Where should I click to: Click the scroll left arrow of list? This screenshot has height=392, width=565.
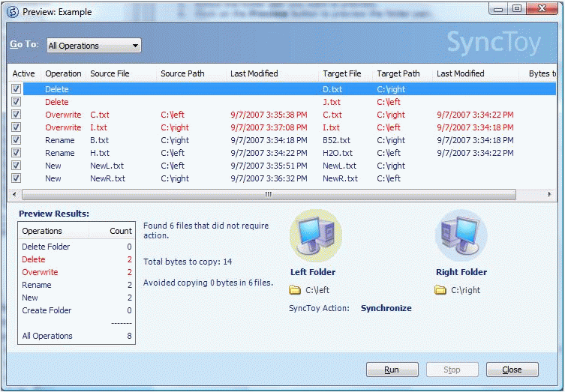pos(14,194)
